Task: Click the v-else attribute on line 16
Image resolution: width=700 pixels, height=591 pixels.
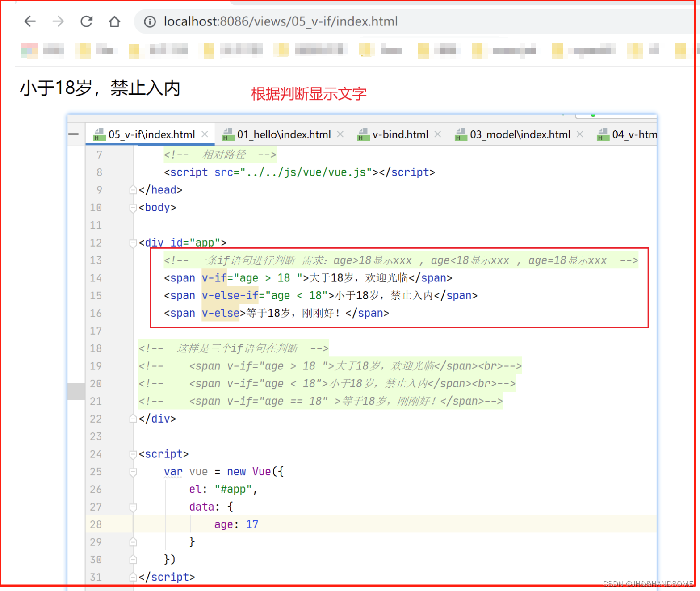Action: [x=221, y=313]
